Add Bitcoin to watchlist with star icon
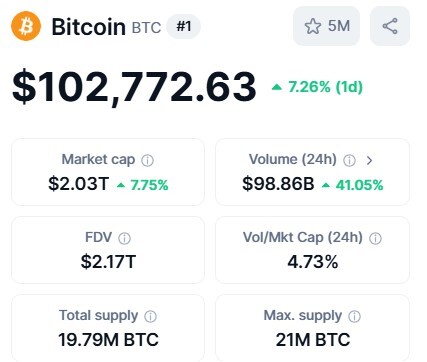 [313, 26]
